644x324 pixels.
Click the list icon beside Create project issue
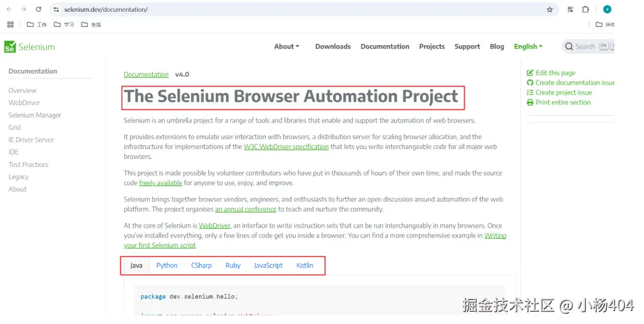click(530, 92)
